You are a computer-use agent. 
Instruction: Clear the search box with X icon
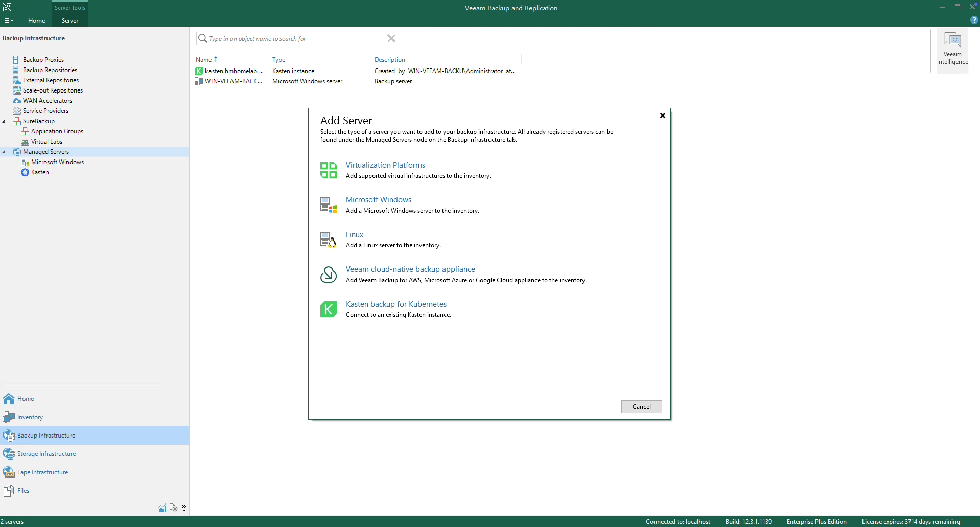391,38
